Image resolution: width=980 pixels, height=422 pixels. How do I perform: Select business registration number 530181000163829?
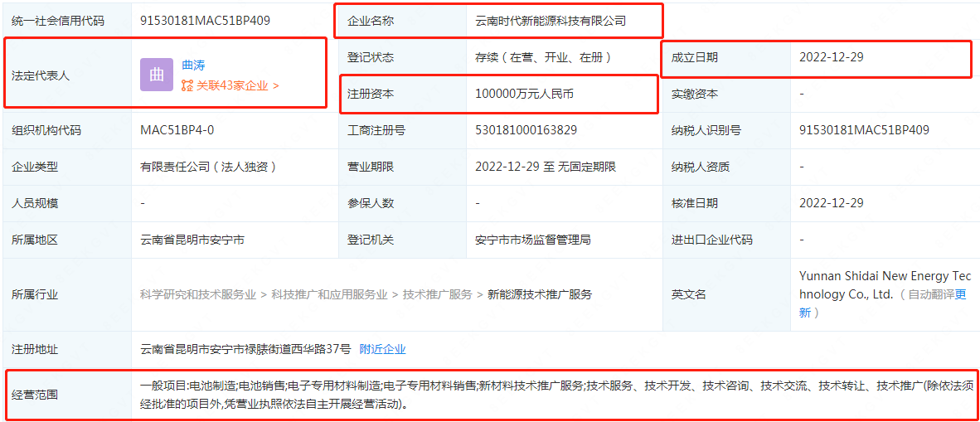click(526, 130)
